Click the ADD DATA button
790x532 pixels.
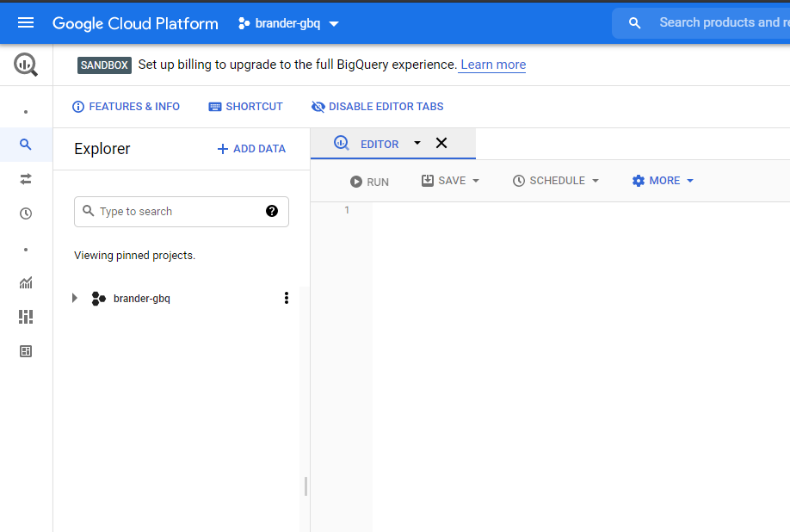click(x=251, y=149)
